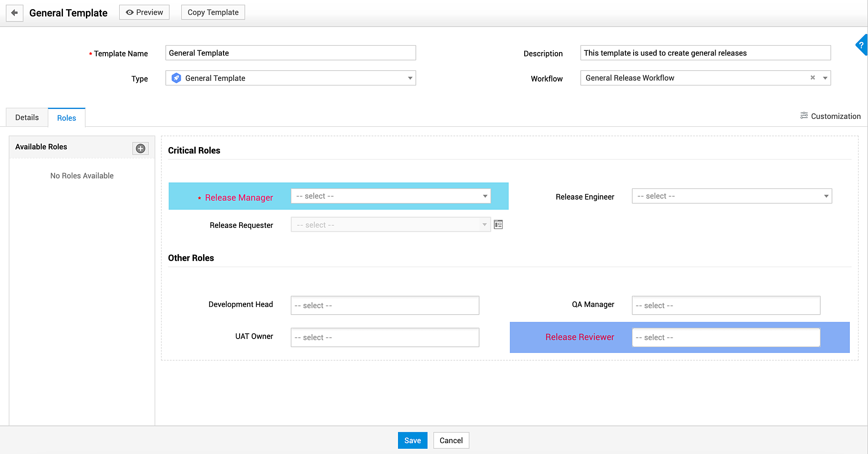Click the back arrow button
The image size is (868, 454).
14,13
